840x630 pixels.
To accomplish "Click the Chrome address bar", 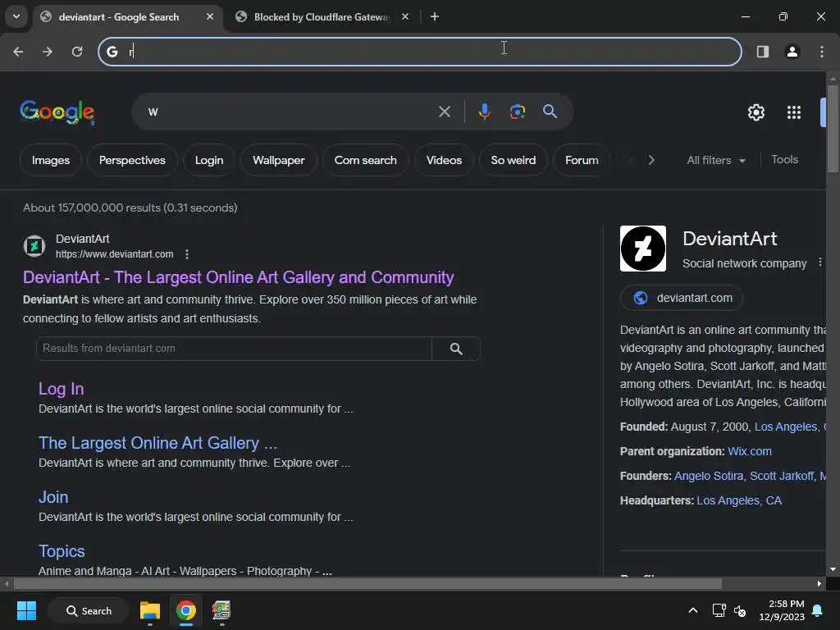I will pyautogui.click(x=420, y=52).
